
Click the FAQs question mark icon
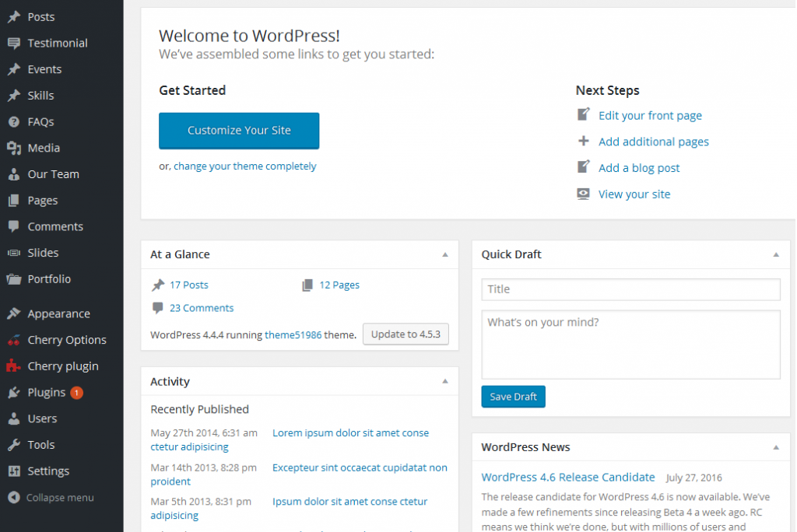pyautogui.click(x=14, y=121)
